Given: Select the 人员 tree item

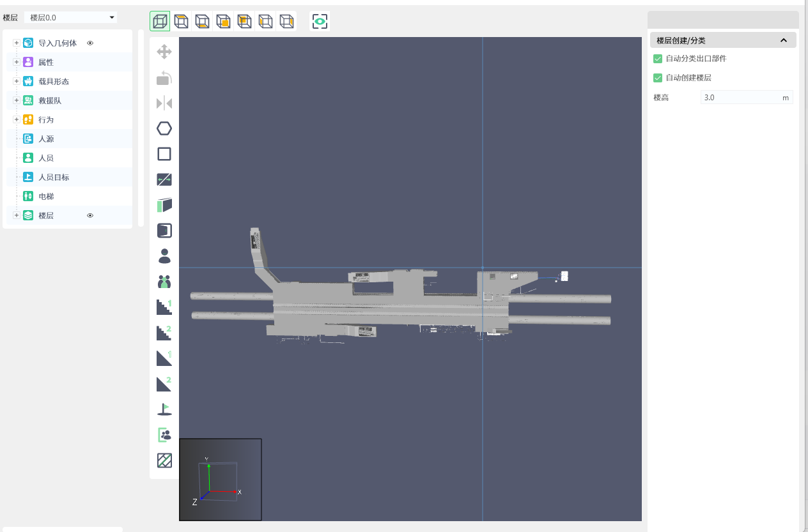Looking at the screenshot, I should pyautogui.click(x=46, y=158).
